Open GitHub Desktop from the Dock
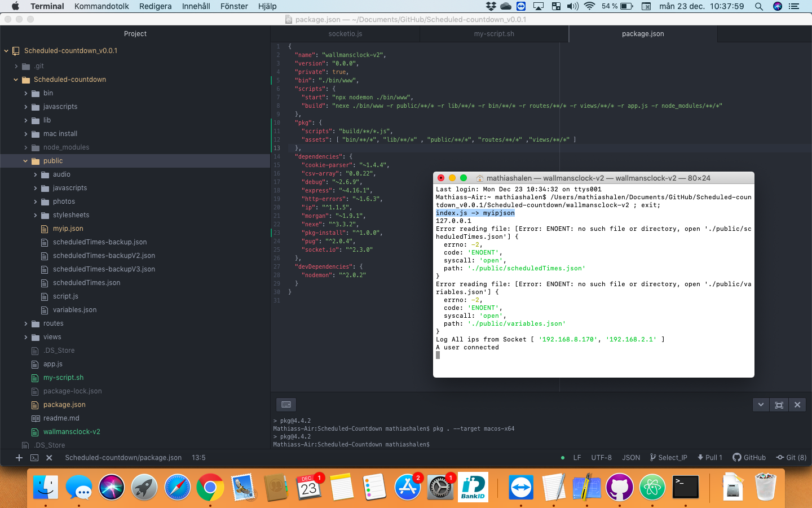Screen dimensions: 812x508 tap(619, 487)
